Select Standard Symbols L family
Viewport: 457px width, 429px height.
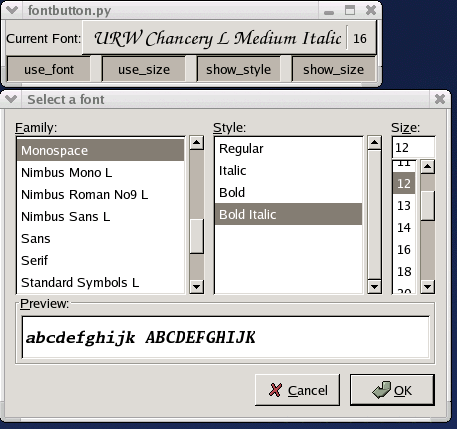pyautogui.click(x=100, y=282)
